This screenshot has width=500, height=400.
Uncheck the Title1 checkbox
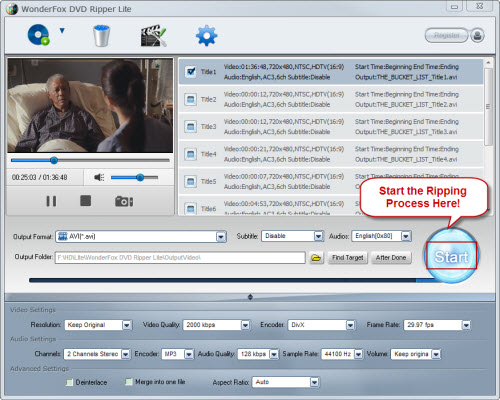[191, 71]
